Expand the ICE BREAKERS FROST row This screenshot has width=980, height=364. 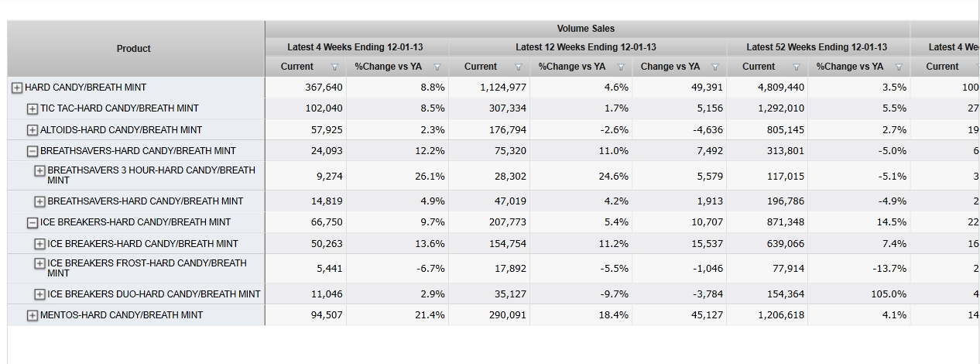40,263
